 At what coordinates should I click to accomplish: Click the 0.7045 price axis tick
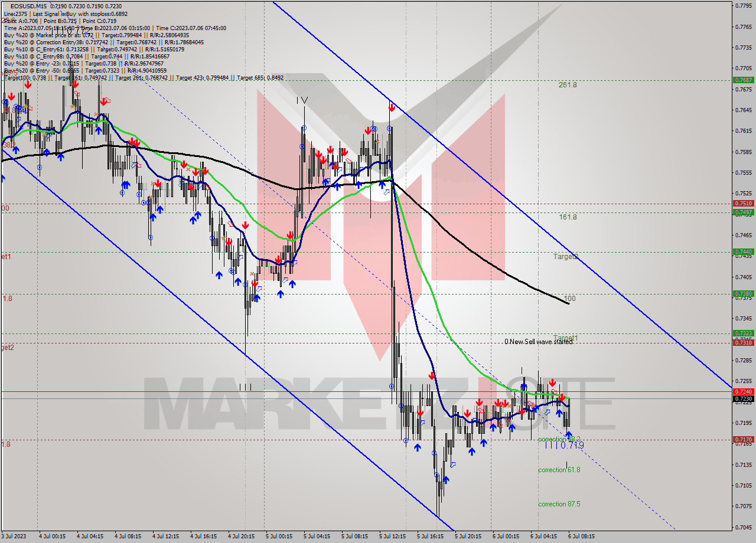pyautogui.click(x=742, y=527)
